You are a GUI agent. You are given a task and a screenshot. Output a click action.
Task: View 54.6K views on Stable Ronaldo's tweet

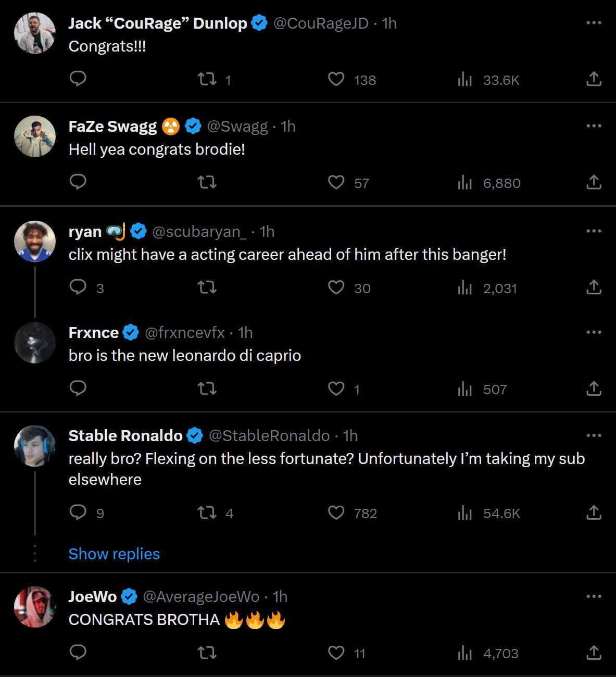464,513
